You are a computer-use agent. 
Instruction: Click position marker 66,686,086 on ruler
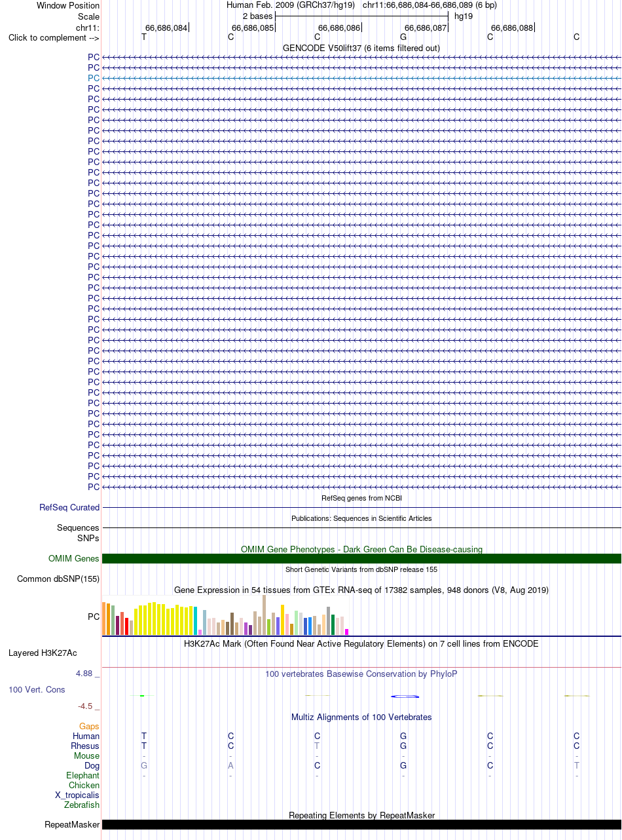tap(339, 28)
